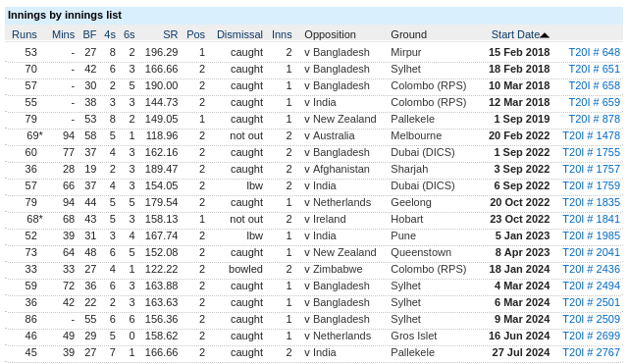The image size is (629, 364).
Task: Sort by the 4s column header
Action: [110, 35]
